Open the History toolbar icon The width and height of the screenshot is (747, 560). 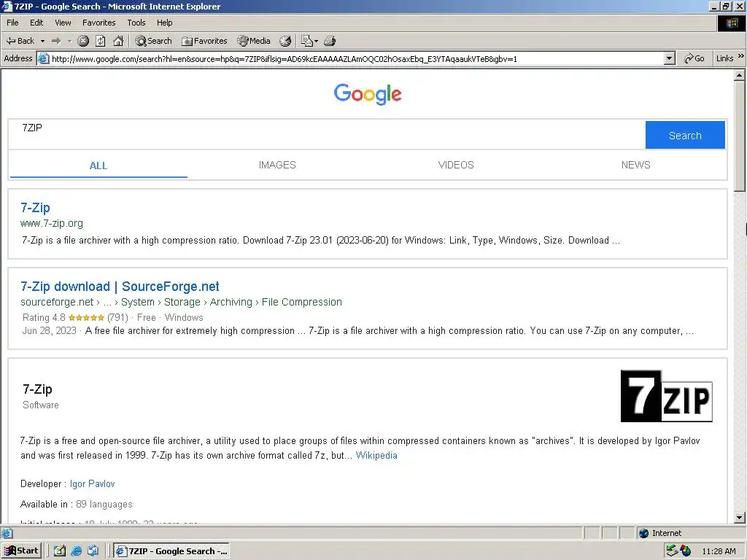click(x=285, y=41)
